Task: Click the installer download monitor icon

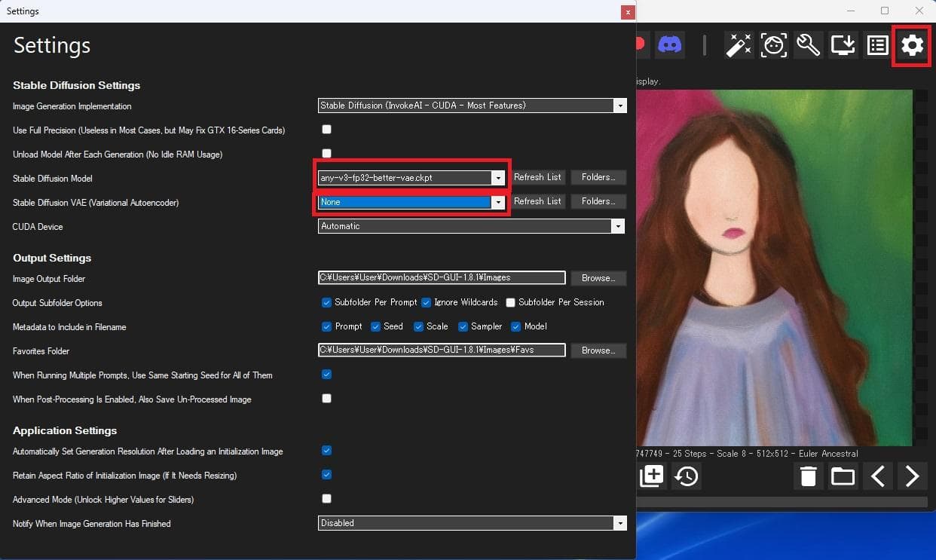Action: point(843,45)
